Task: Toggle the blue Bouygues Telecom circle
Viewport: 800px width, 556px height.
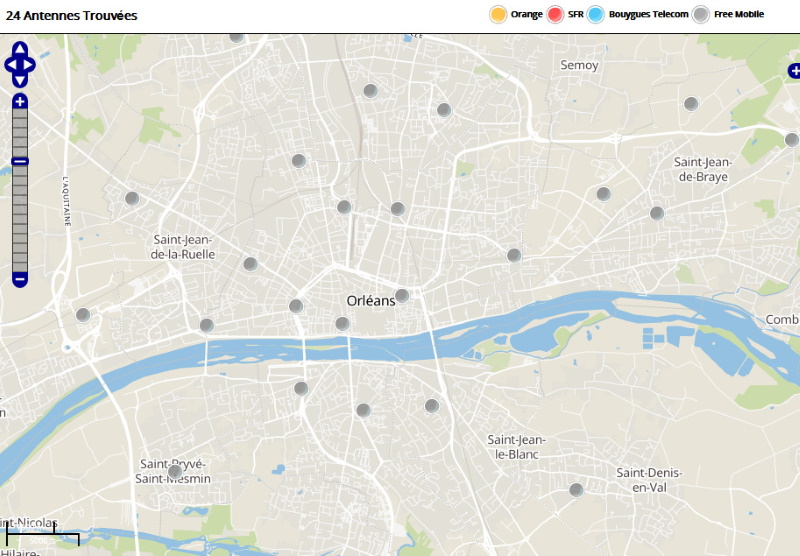Action: click(x=596, y=15)
